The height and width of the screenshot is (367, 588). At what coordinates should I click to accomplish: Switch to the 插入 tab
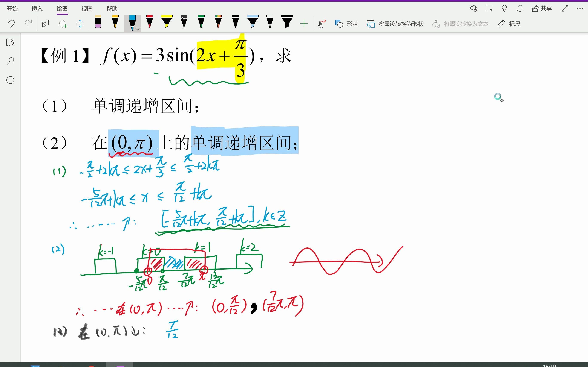click(x=37, y=9)
